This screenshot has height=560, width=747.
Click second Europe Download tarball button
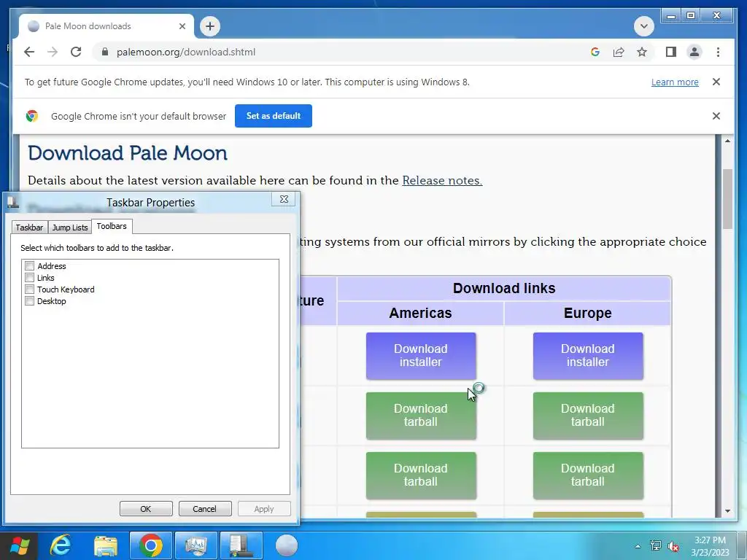tap(588, 475)
